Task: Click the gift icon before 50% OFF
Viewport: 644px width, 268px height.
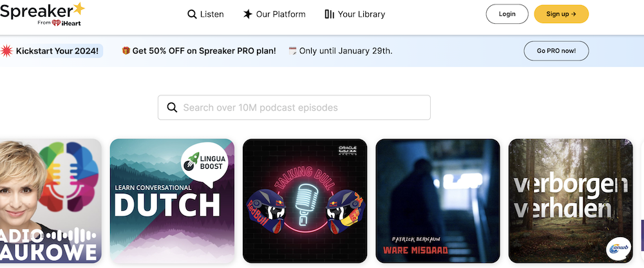Action: 126,51
